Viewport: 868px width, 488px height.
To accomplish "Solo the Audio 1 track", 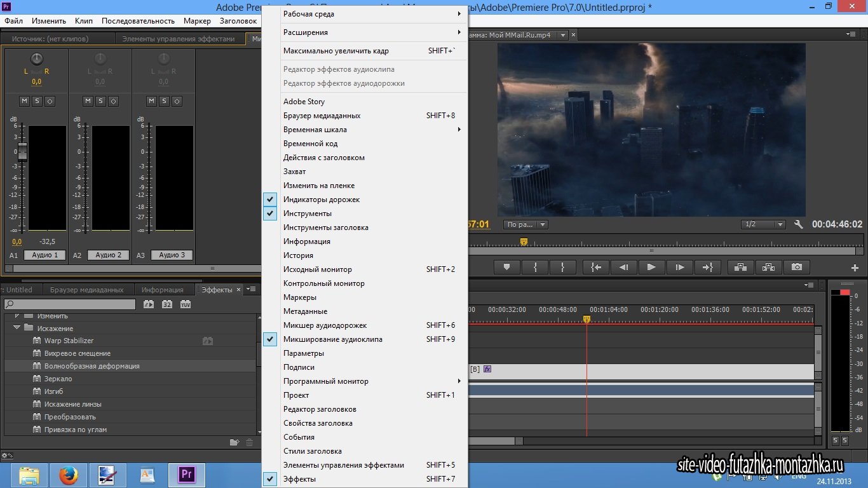I will (x=37, y=101).
